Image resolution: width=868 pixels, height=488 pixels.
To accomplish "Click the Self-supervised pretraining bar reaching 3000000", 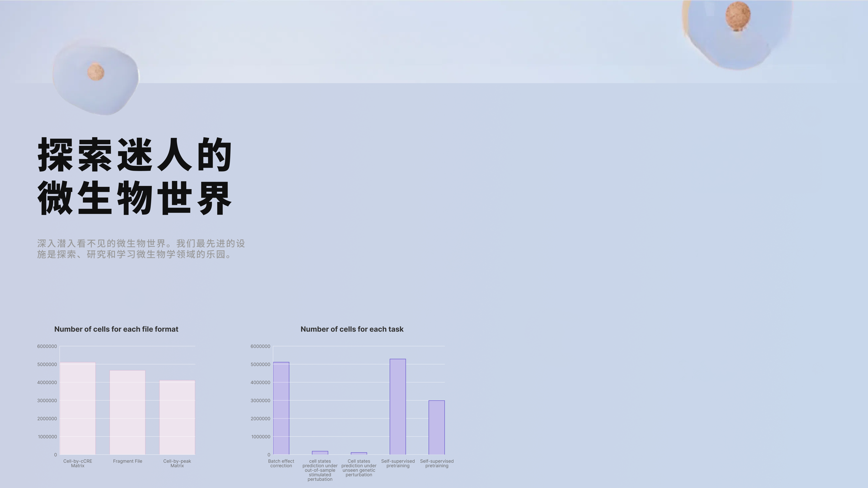I will pos(437,428).
